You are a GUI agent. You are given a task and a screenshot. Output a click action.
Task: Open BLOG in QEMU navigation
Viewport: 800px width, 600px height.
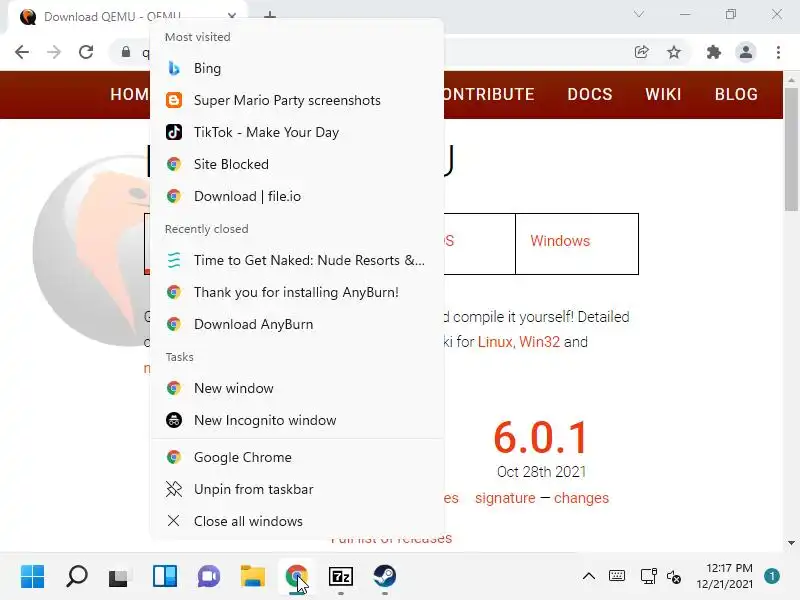[736, 94]
